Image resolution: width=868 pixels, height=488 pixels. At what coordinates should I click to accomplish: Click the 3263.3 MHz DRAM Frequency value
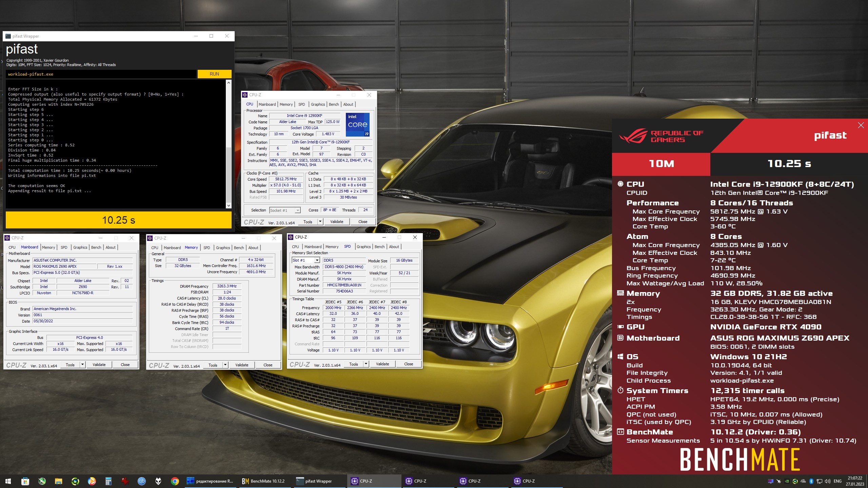tap(227, 286)
